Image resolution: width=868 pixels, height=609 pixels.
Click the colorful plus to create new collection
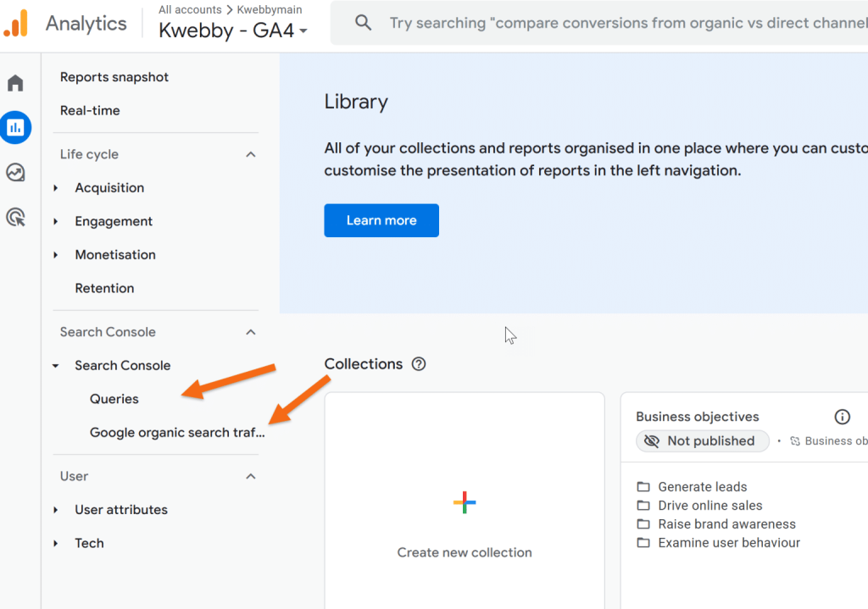(464, 502)
